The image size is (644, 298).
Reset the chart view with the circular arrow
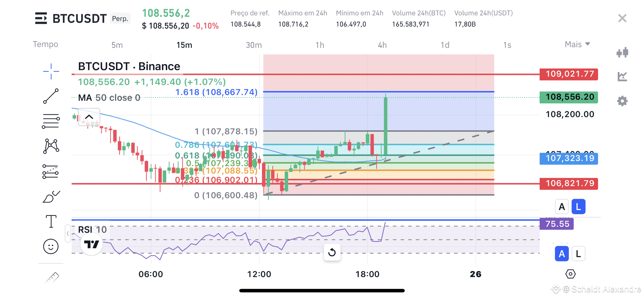(332, 252)
